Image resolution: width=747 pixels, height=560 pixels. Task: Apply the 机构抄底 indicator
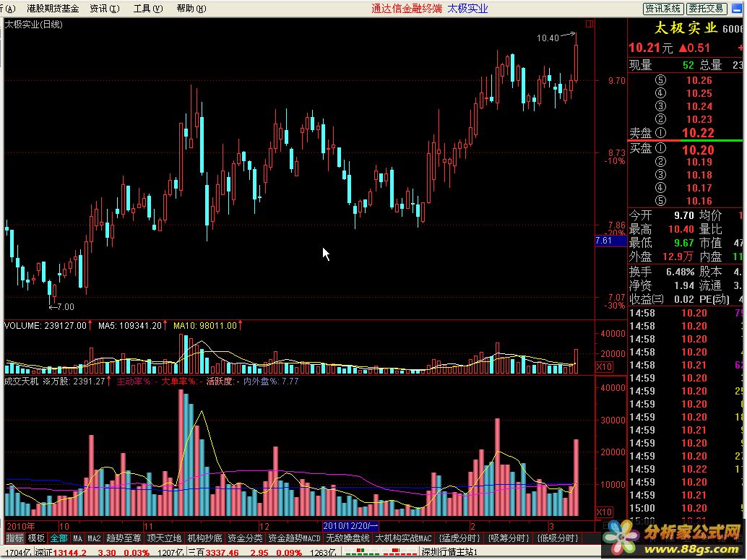pos(204,538)
